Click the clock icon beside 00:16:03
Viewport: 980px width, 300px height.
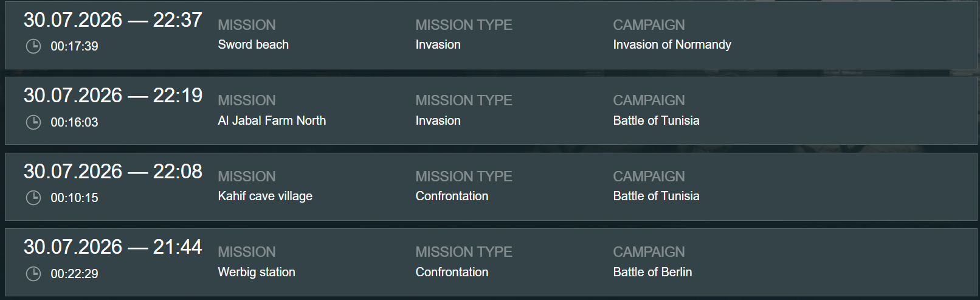[33, 122]
